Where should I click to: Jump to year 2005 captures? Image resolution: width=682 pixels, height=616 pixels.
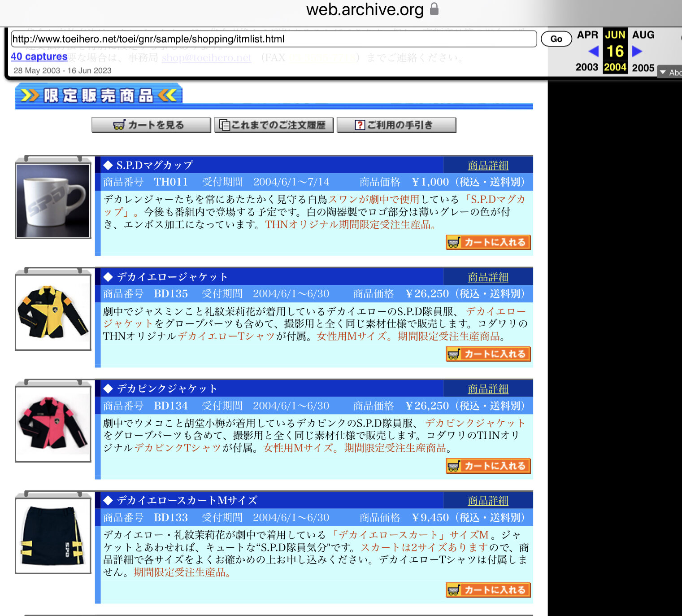(643, 68)
